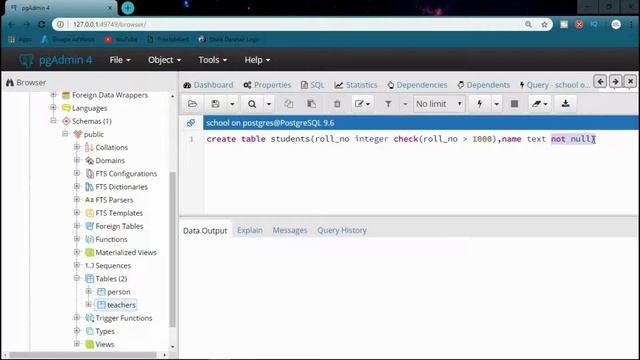Reload the page in browser
This screenshot has width=640, height=360.
coord(42,24)
